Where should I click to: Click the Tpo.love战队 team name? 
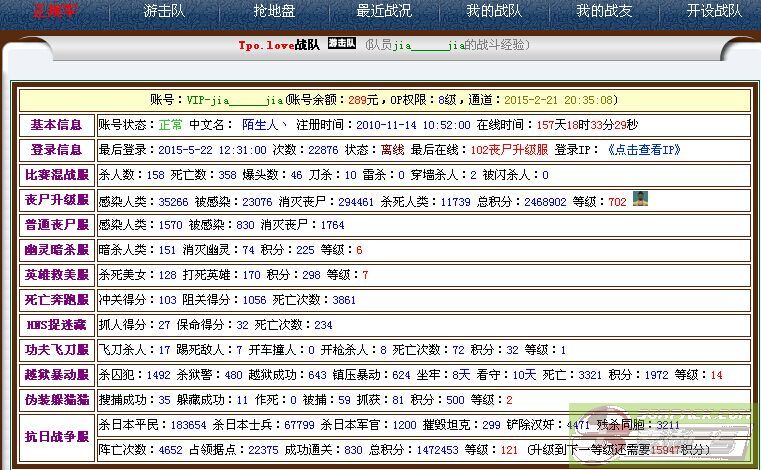click(279, 45)
